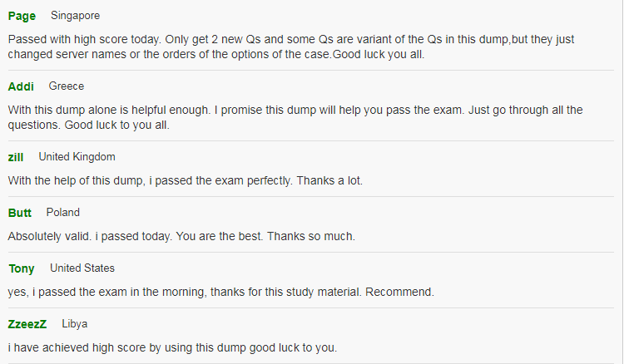
Task: Select the Poland country label
Action: (x=63, y=213)
